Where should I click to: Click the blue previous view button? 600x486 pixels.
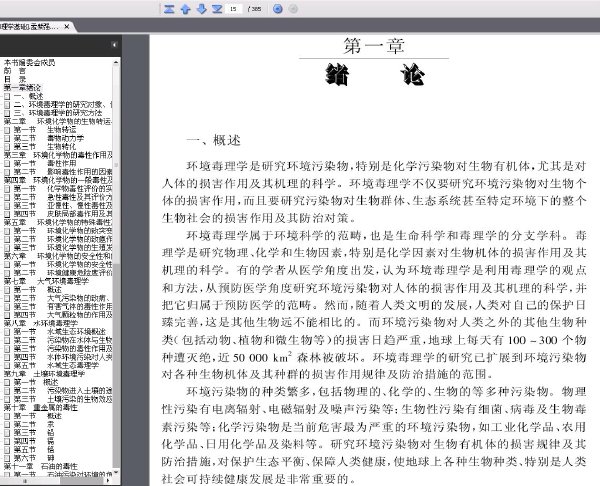pos(278,8)
